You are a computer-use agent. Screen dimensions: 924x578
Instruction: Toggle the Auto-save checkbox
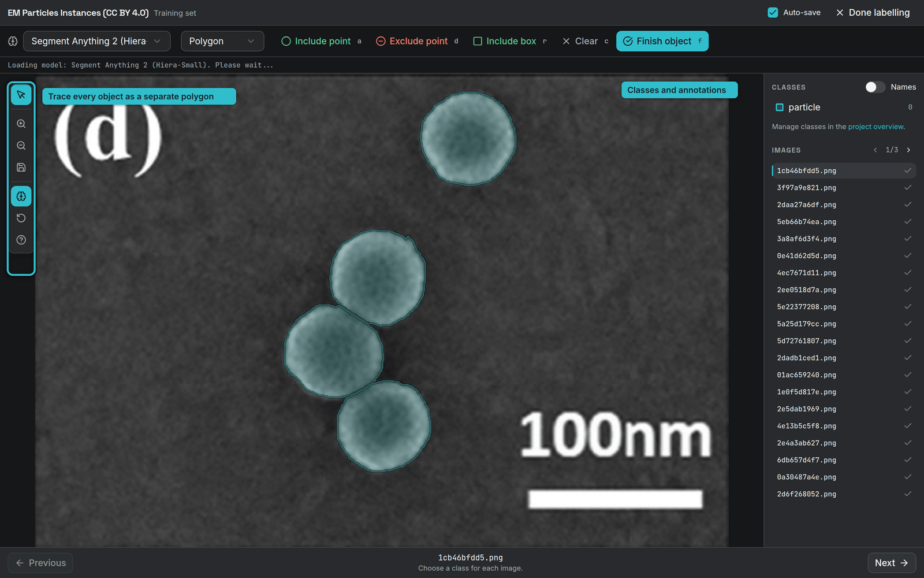(773, 13)
